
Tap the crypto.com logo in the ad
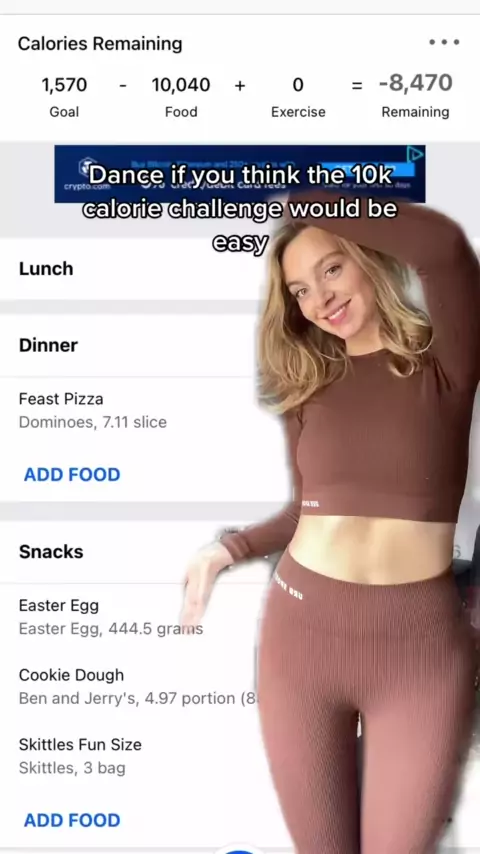(x=83, y=172)
